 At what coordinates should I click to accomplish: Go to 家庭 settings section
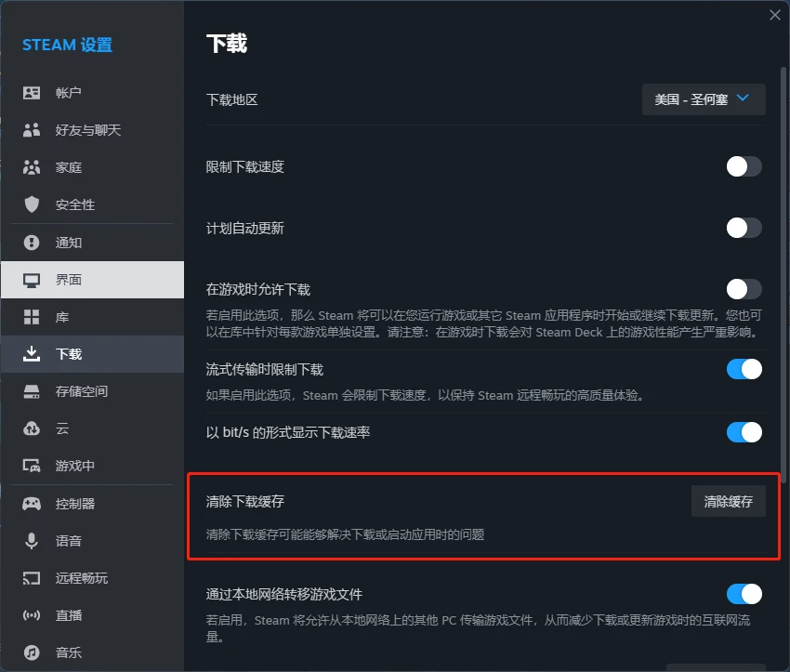point(93,167)
